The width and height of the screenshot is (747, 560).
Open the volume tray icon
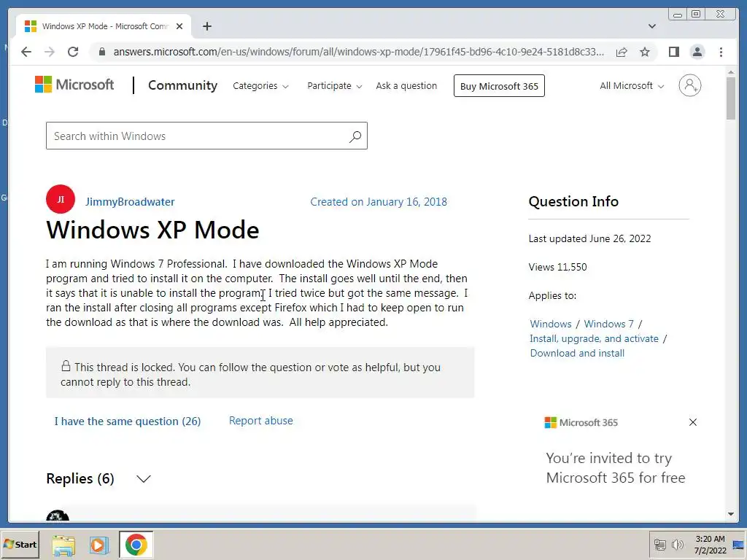[x=677, y=545]
